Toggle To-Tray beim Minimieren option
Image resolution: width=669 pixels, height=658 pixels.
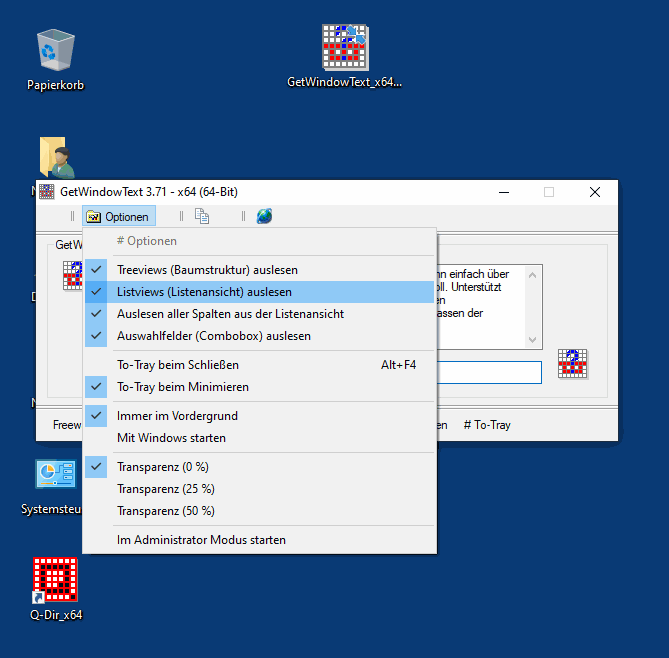(259, 387)
